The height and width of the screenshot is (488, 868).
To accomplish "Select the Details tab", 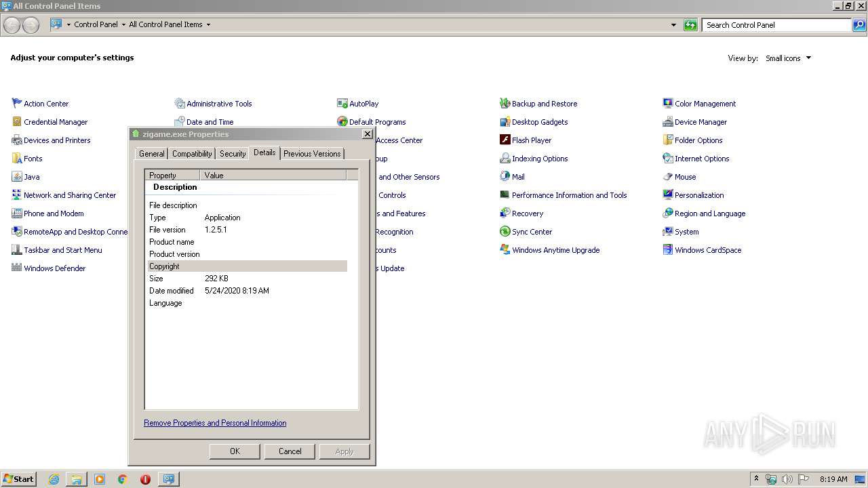I will (264, 152).
